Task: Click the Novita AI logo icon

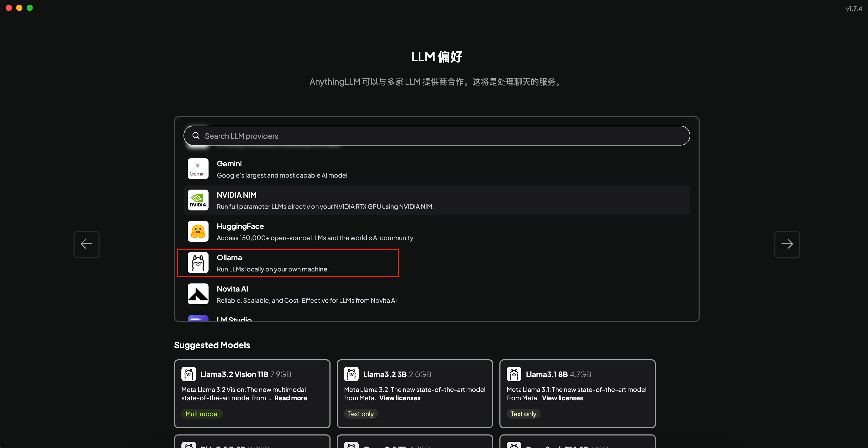Action: 198,294
